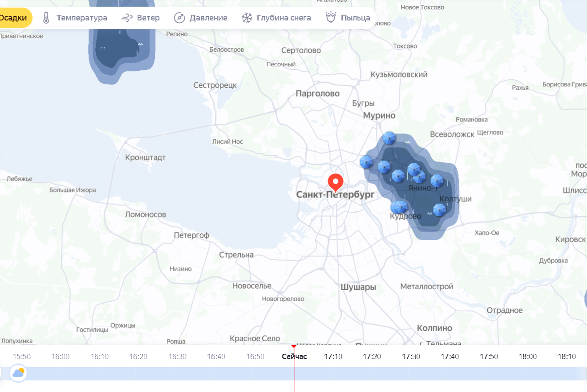The image size is (587, 392).
Task: Click the pressure gauge icon for Давление
Action: (x=179, y=18)
